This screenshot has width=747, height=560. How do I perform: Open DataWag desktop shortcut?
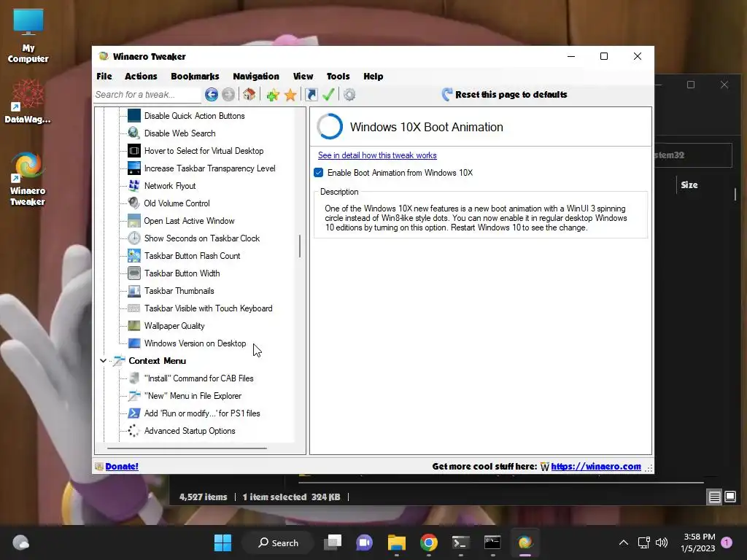pos(28,101)
